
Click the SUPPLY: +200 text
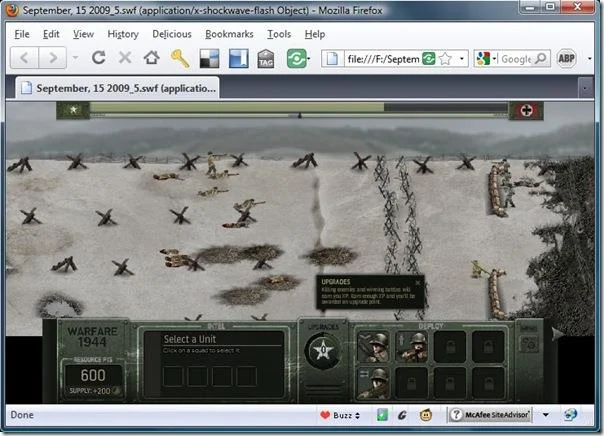(90, 391)
